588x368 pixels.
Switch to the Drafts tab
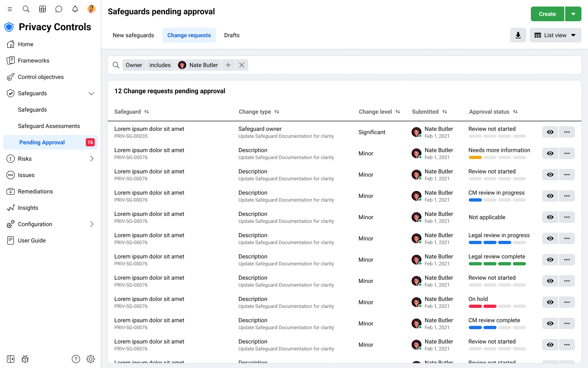(x=232, y=35)
